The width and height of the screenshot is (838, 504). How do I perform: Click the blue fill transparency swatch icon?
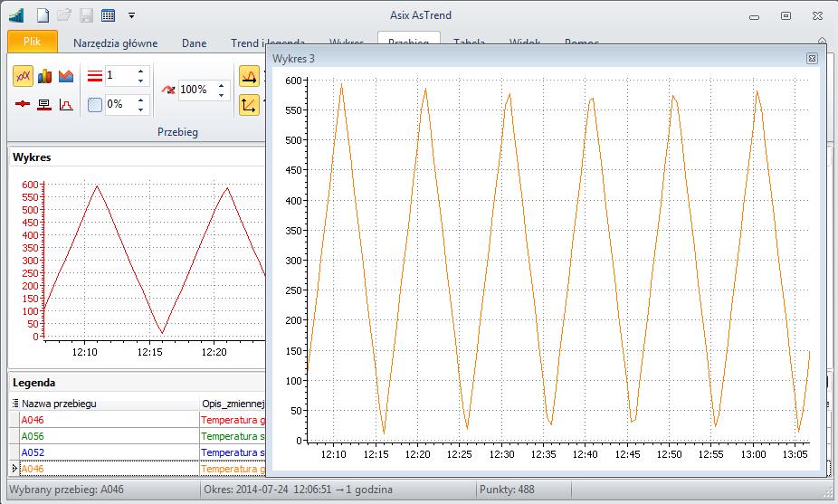[95, 104]
